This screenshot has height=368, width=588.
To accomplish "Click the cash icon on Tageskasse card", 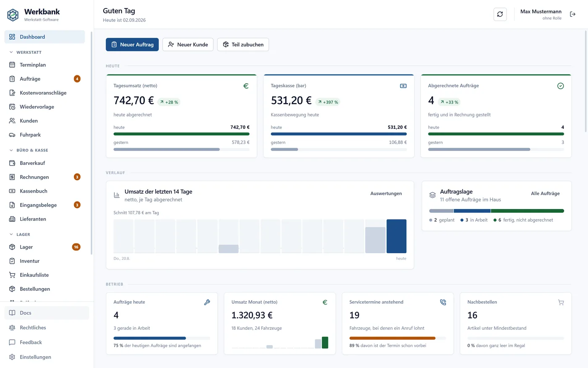I will 403,86.
